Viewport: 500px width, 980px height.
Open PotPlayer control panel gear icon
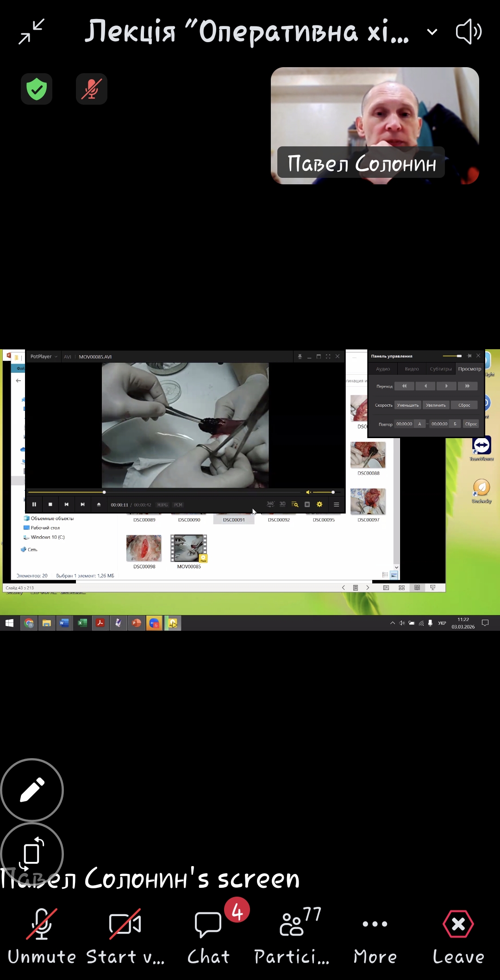319,504
